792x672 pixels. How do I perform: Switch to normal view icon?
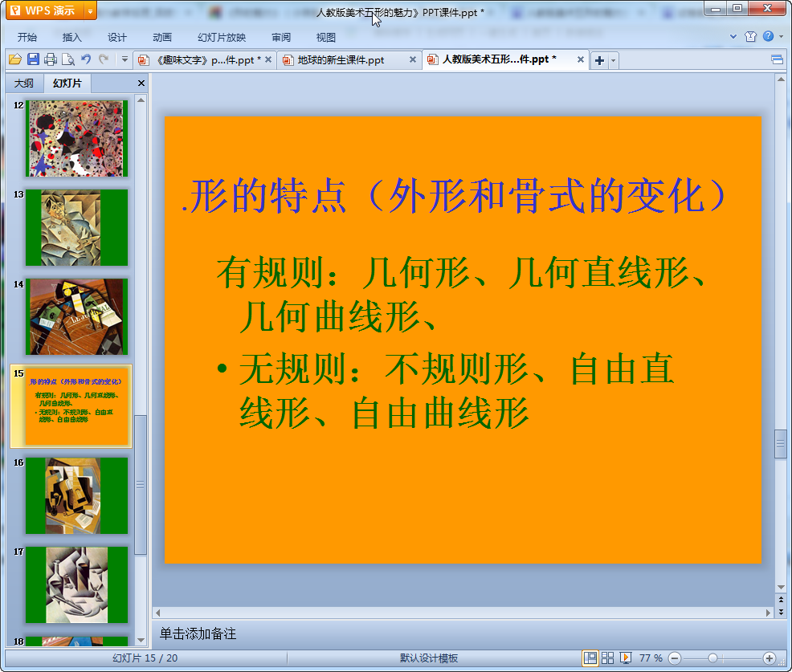590,658
